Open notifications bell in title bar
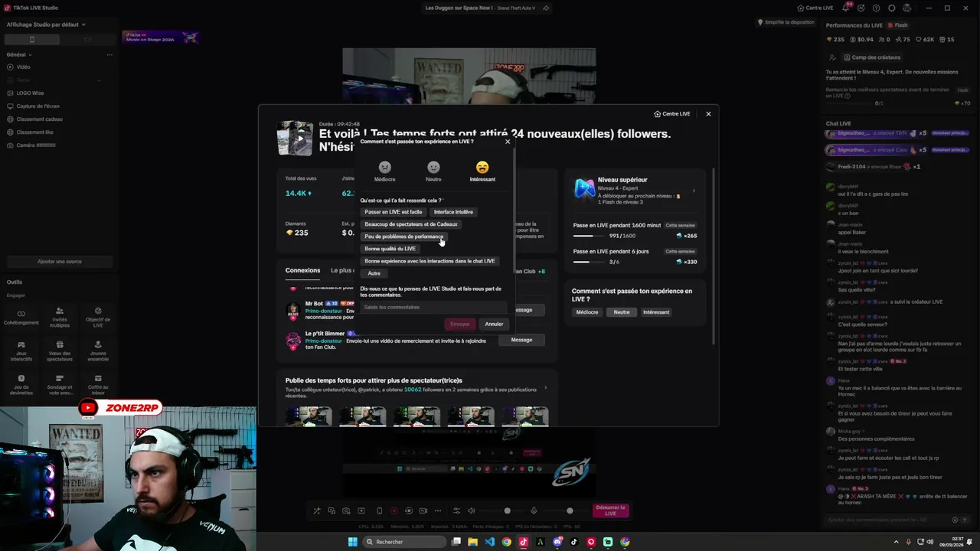The image size is (980, 551). pyautogui.click(x=847, y=8)
